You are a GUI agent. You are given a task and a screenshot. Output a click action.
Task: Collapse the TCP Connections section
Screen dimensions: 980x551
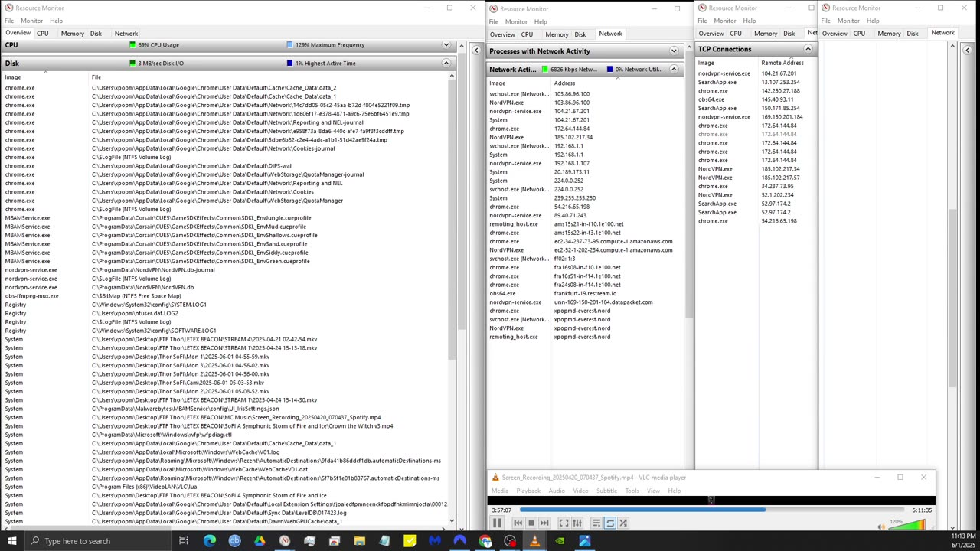tap(808, 49)
